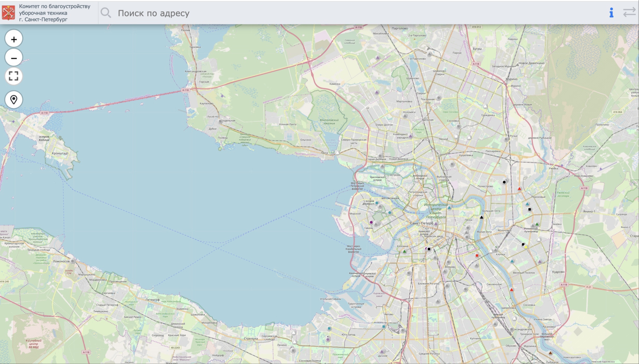Click the 'Кронштадт' map label
Viewport: 639px width, 364px height.
coord(60,153)
